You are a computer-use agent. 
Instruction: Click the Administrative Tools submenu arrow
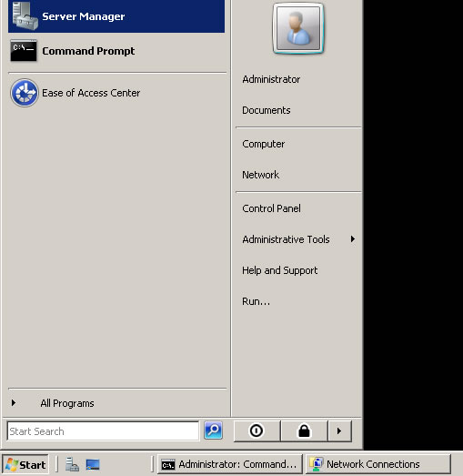(353, 239)
